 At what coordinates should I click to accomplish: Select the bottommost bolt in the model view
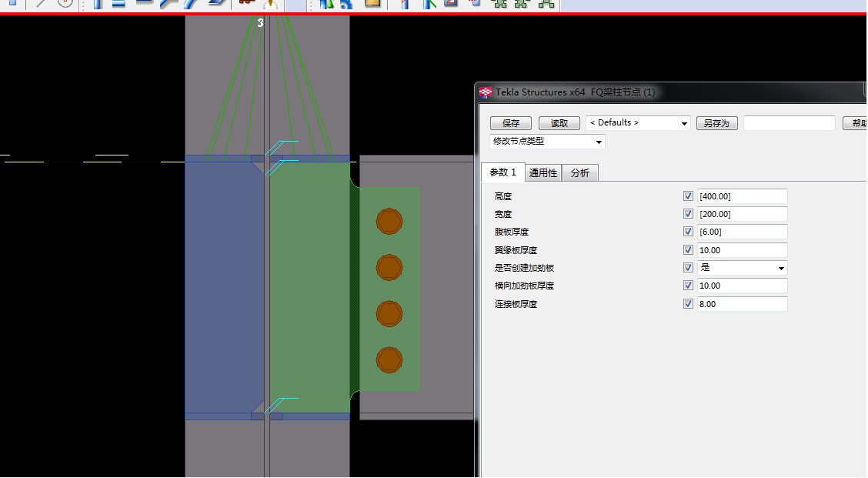coord(389,360)
